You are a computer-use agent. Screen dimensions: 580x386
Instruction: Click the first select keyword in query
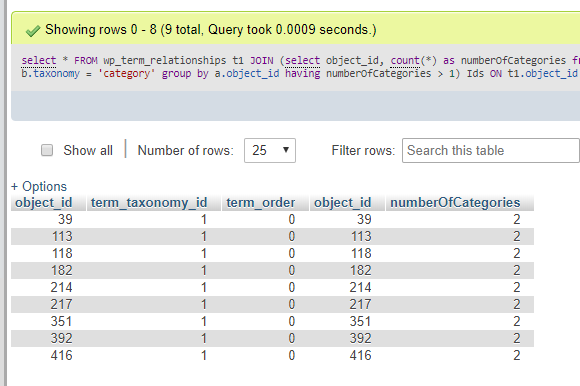(x=39, y=60)
